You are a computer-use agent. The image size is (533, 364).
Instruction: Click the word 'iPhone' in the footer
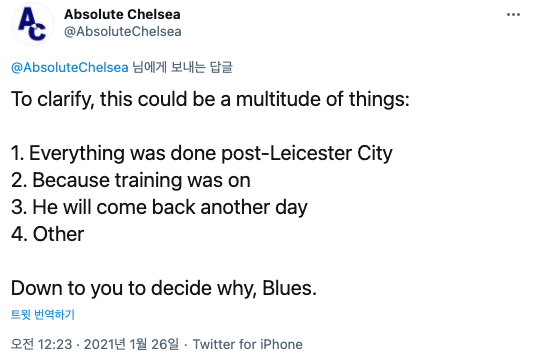(x=281, y=344)
